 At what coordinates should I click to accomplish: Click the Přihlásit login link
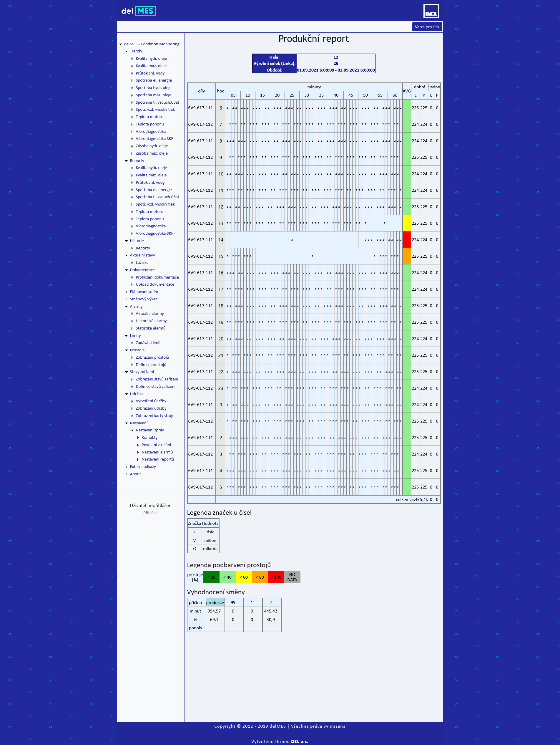(x=150, y=513)
